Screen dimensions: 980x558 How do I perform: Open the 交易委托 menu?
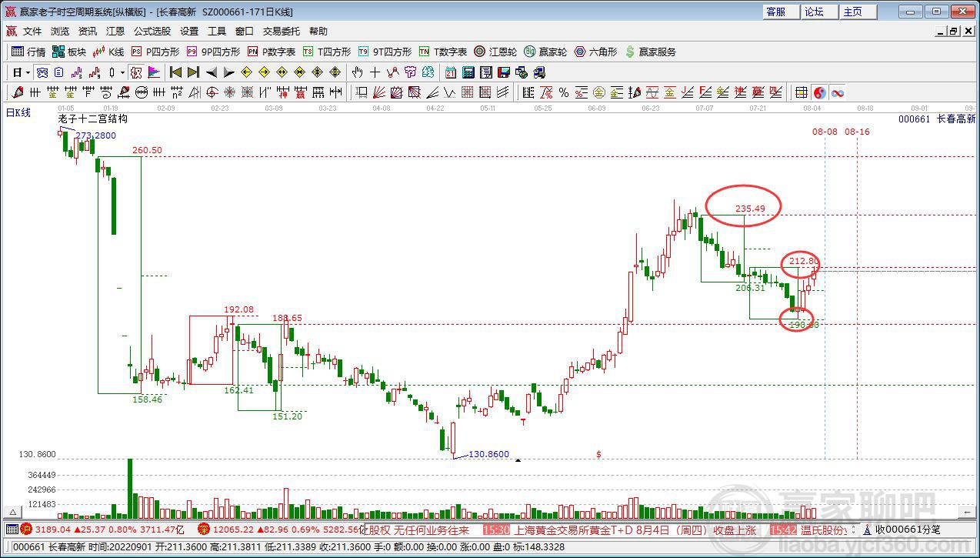(282, 32)
